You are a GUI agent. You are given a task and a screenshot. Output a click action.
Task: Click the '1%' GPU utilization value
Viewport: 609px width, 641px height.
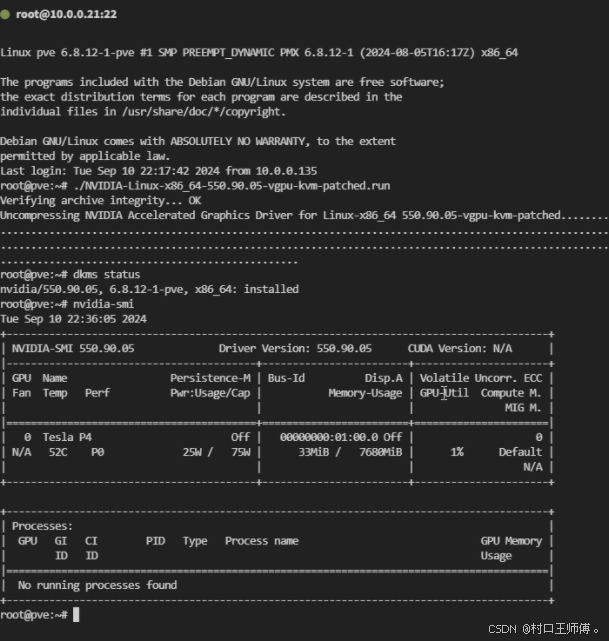point(457,452)
